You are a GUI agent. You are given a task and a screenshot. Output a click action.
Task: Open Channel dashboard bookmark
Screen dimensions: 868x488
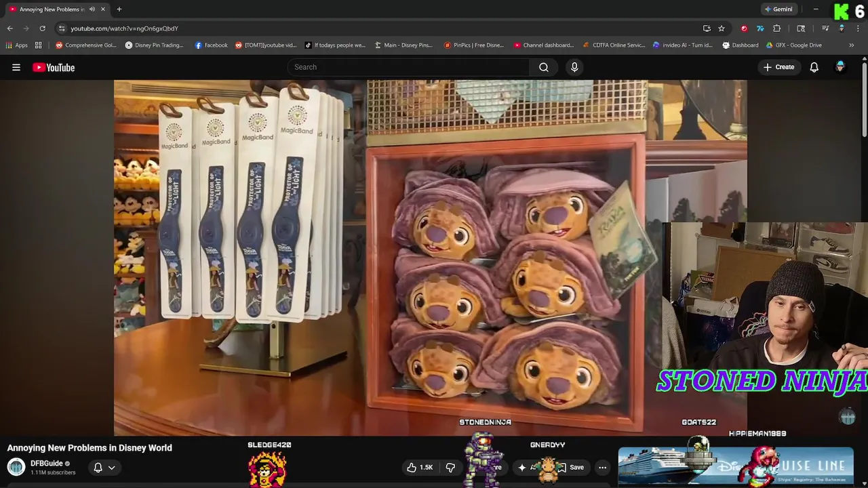(544, 45)
